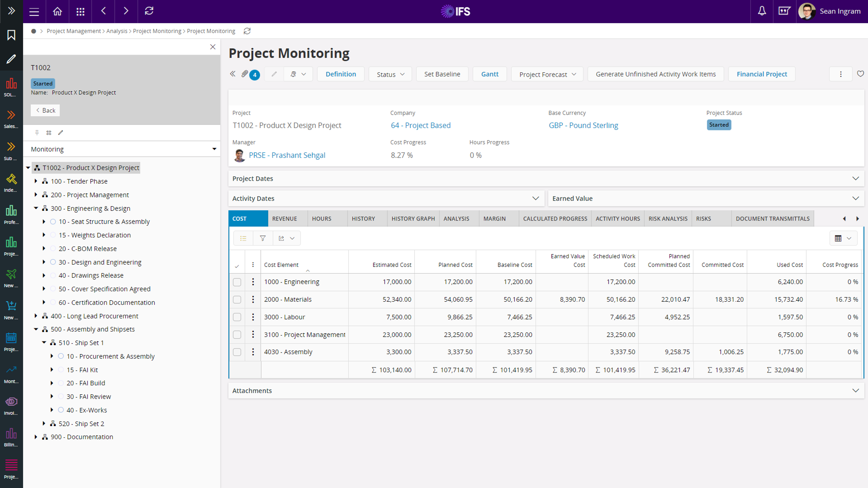Select the 40 - Ex-Works radio circle
The height and width of the screenshot is (488, 868).
click(61, 410)
